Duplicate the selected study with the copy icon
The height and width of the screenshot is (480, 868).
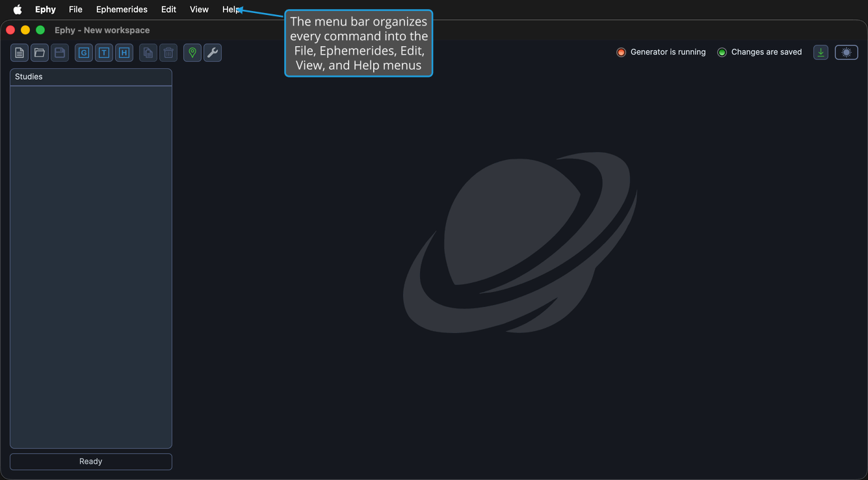pyautogui.click(x=148, y=53)
